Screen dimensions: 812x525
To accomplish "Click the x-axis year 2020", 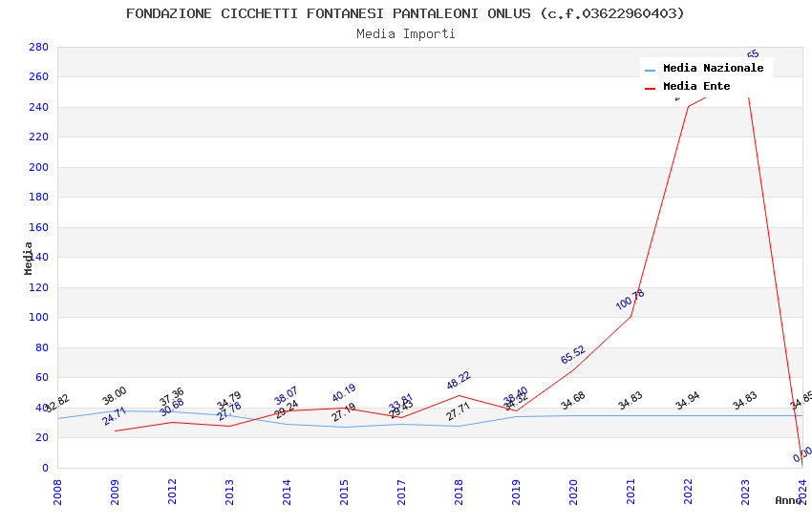I will 573,492.
